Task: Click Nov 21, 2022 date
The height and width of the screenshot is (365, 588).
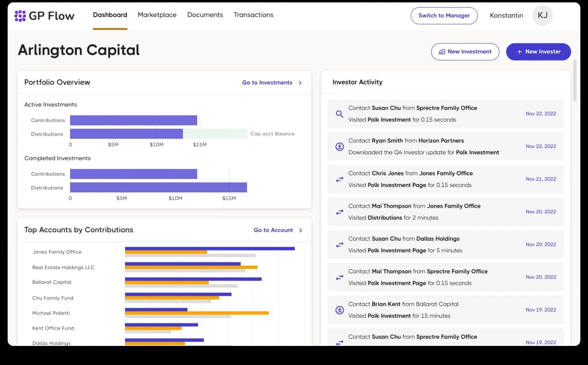Action: pos(541,179)
